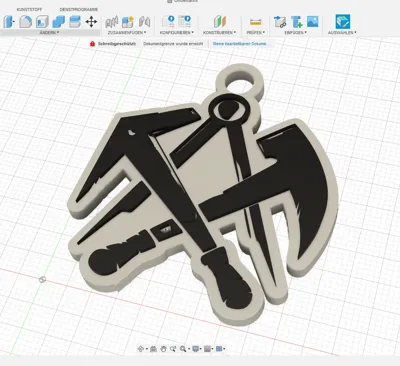The width and height of the screenshot is (400, 366).
Task: Expand the ÄNDERN dropdown menu
Action: 49,33
